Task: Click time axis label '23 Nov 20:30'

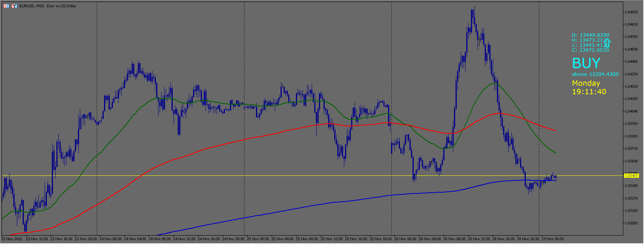Action: [x=86, y=239]
